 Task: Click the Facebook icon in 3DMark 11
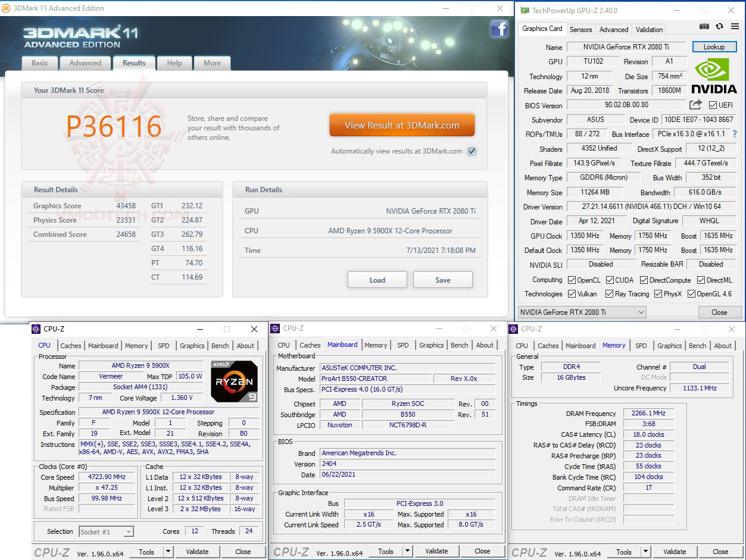tap(499, 29)
